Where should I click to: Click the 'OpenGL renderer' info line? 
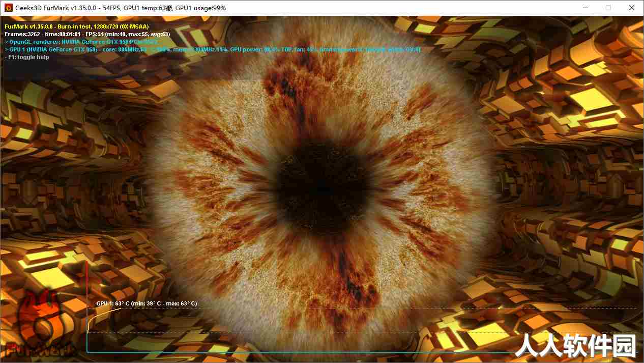[x=81, y=42]
